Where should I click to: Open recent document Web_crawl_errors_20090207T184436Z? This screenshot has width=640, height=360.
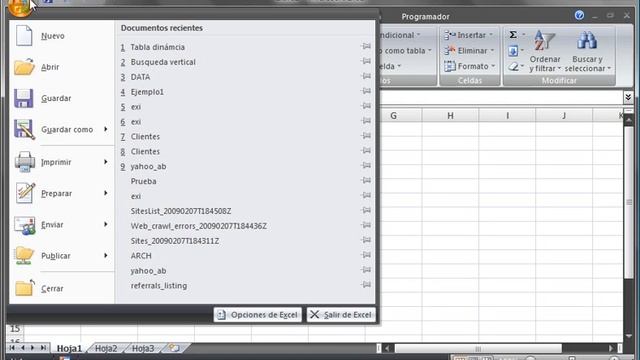point(198,226)
